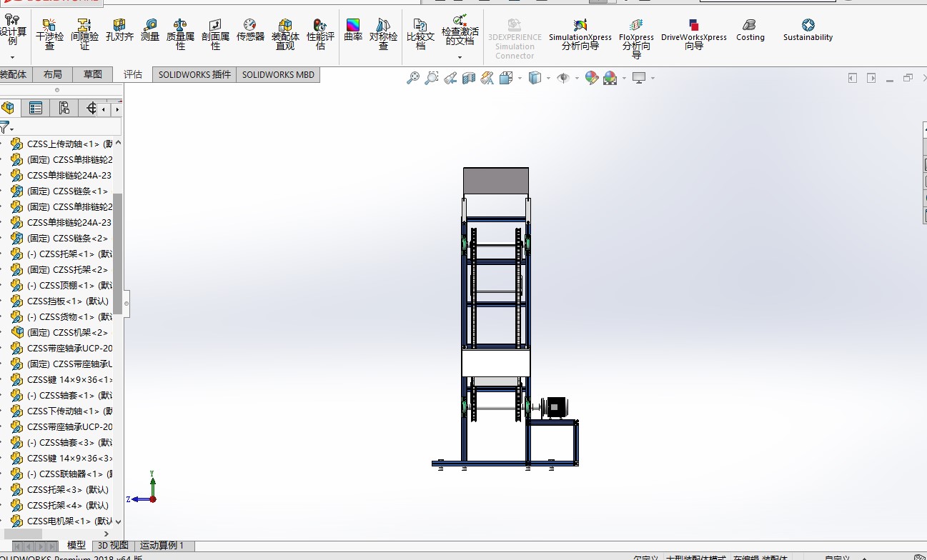
Task: Open 比较文档 compare documents tool
Action: tap(420, 34)
